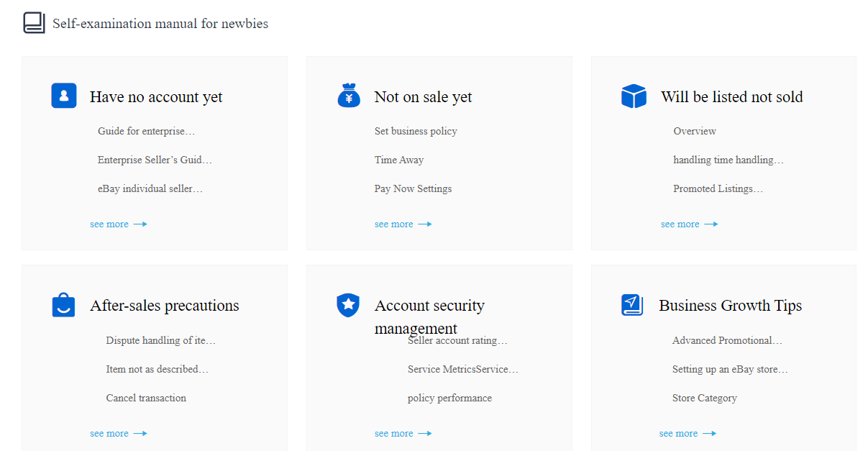Click the user icon for Have no account yet
The height and width of the screenshot is (451, 868).
[x=64, y=96]
